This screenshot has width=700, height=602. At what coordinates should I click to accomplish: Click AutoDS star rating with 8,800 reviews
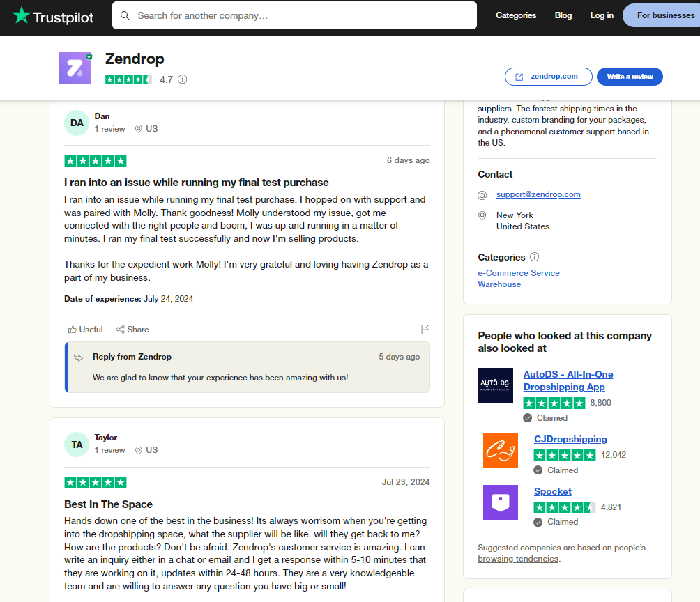click(x=554, y=403)
